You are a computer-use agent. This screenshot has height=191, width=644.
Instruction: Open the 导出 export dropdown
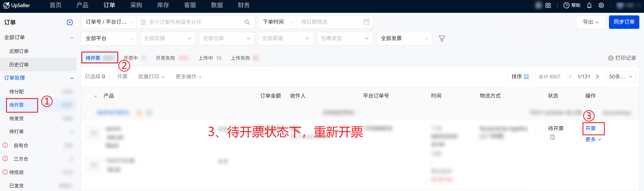pos(590,22)
